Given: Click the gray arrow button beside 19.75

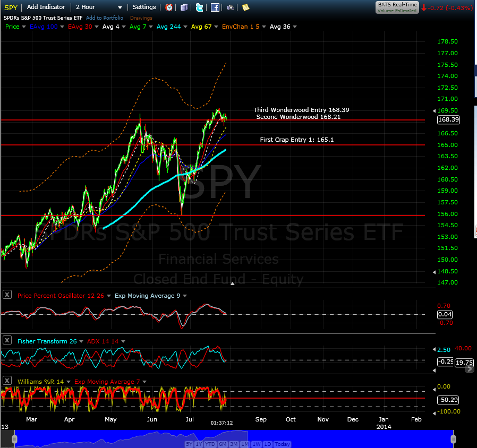Looking at the screenshot, I should (469, 369).
